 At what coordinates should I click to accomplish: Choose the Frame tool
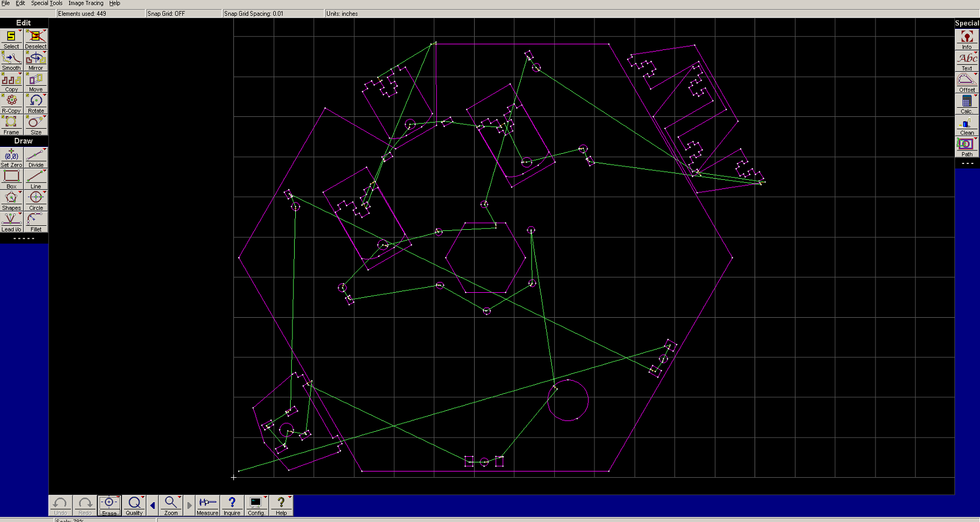[11, 125]
